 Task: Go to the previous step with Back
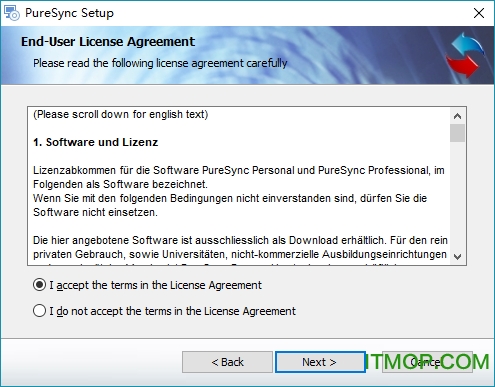tap(227, 362)
